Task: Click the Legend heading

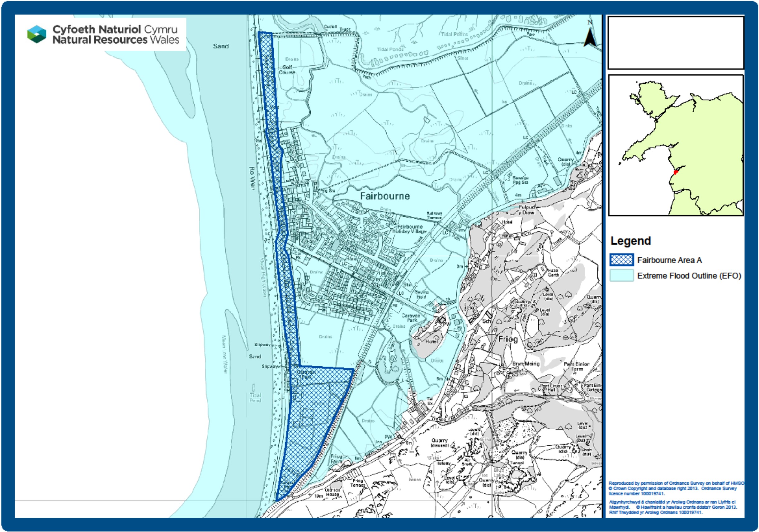Action: (x=630, y=241)
